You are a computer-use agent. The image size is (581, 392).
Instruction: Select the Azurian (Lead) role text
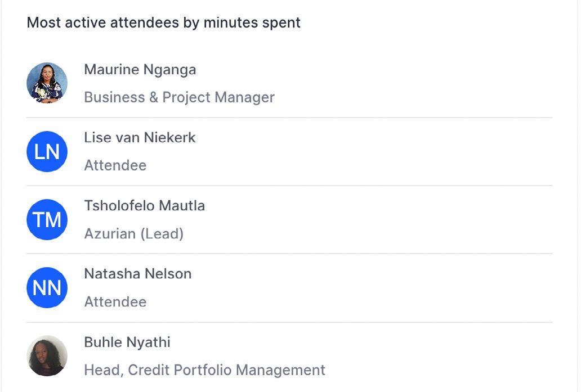pos(133,233)
